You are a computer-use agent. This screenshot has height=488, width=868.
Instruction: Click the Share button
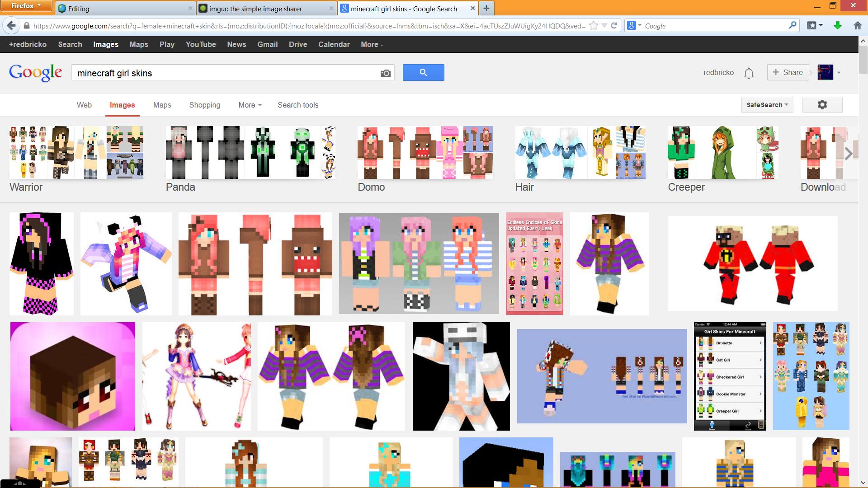click(788, 72)
